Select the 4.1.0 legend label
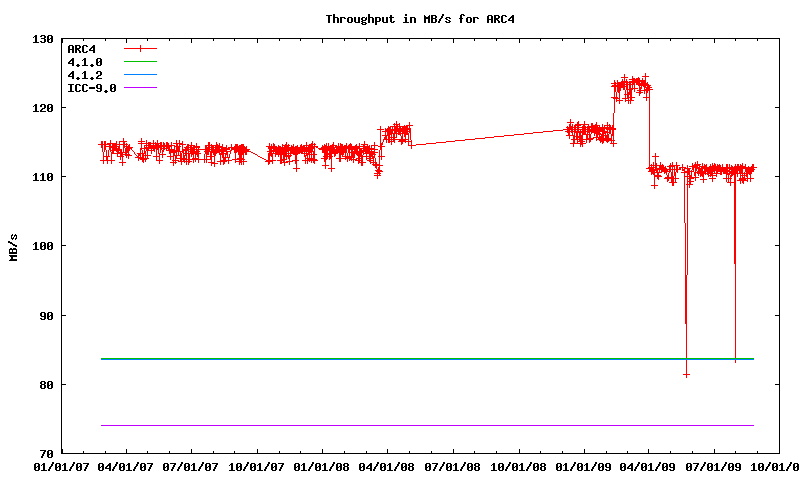800x480 pixels. coord(85,62)
